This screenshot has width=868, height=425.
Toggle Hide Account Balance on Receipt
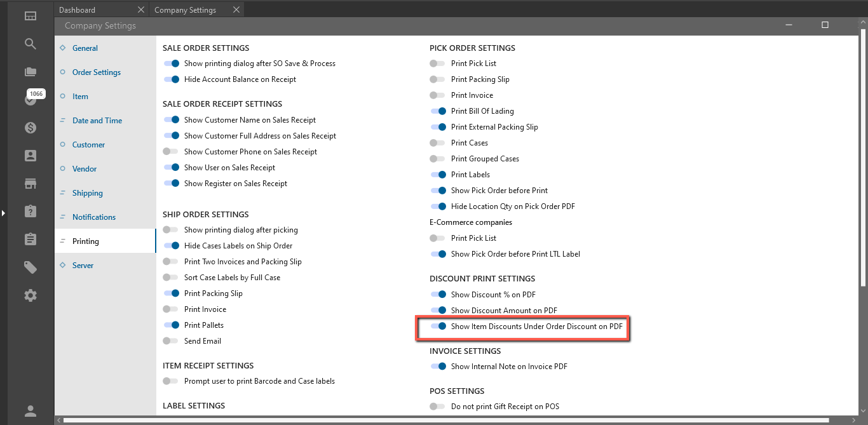pos(172,79)
